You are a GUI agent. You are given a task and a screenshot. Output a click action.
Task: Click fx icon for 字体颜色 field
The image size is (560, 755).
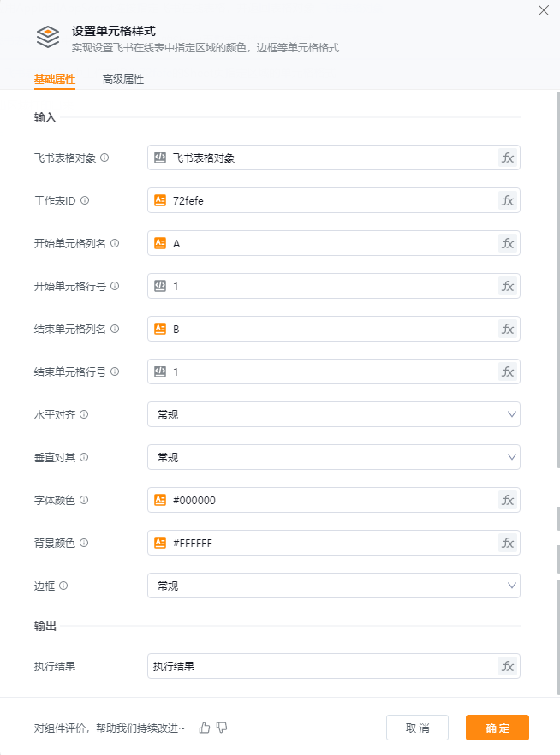click(508, 500)
